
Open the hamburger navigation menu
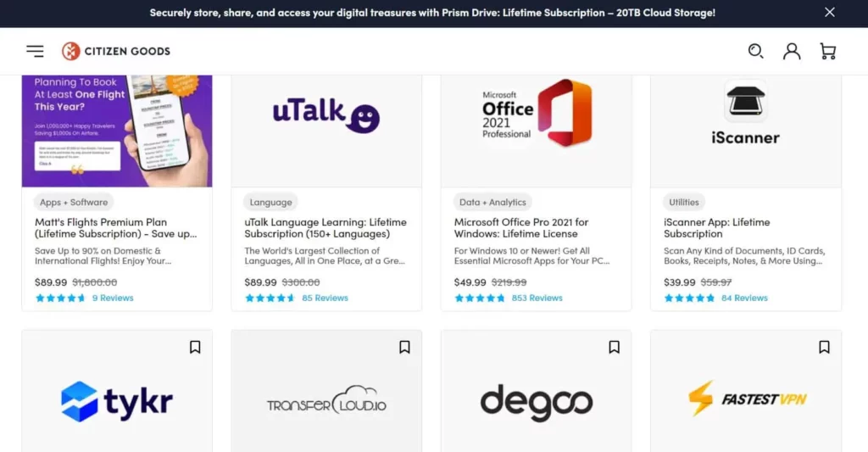pos(35,51)
